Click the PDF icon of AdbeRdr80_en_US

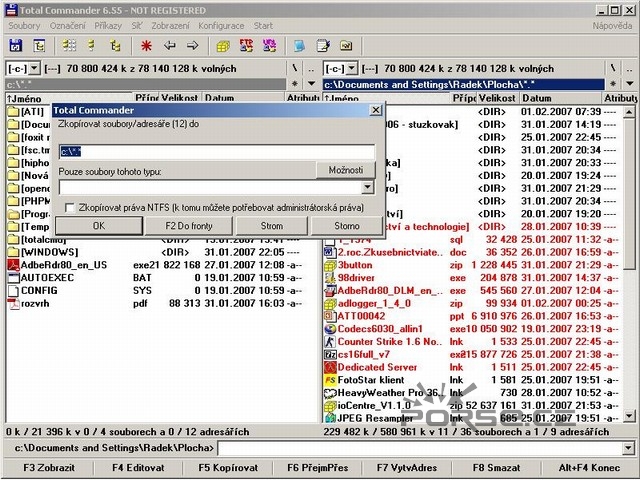14,265
